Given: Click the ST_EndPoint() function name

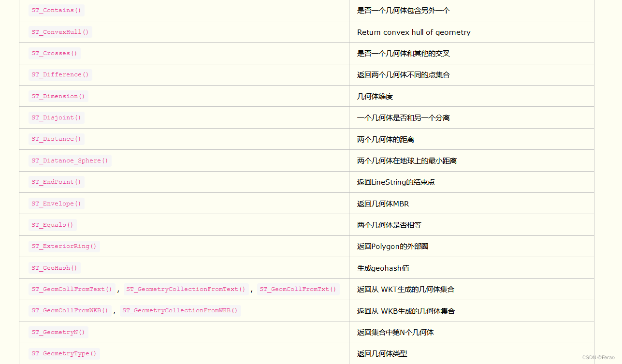Looking at the screenshot, I should (x=57, y=182).
